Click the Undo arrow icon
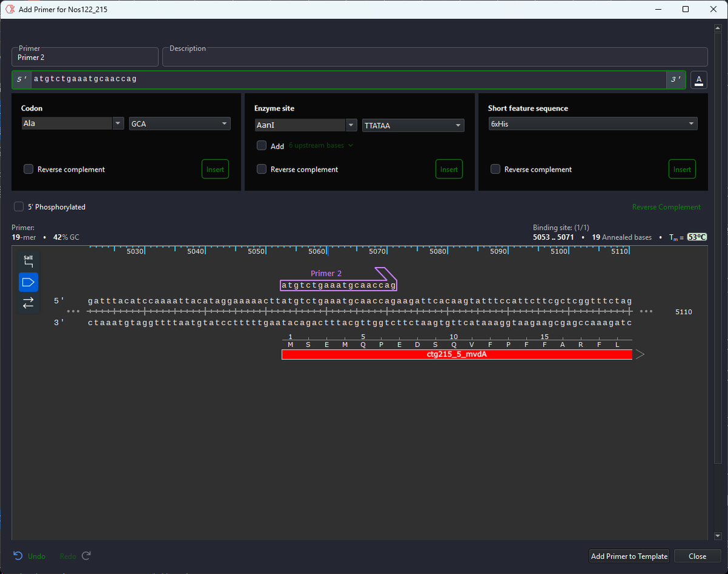This screenshot has height=574, width=728. click(18, 556)
